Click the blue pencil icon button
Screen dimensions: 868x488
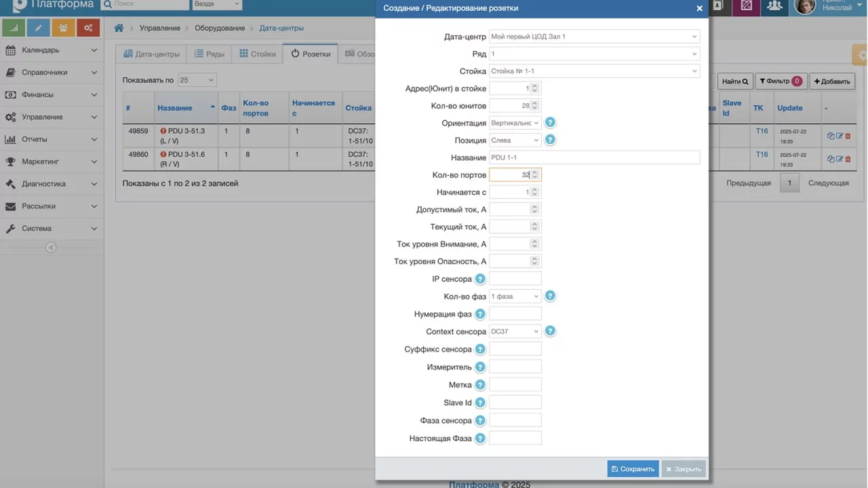[39, 28]
